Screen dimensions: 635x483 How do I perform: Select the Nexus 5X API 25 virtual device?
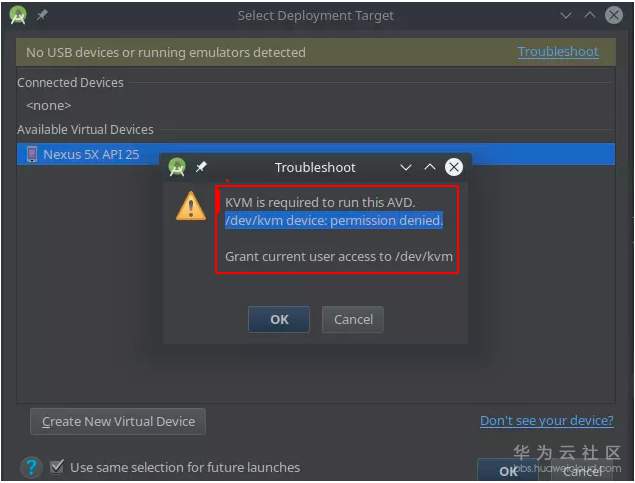coord(316,154)
